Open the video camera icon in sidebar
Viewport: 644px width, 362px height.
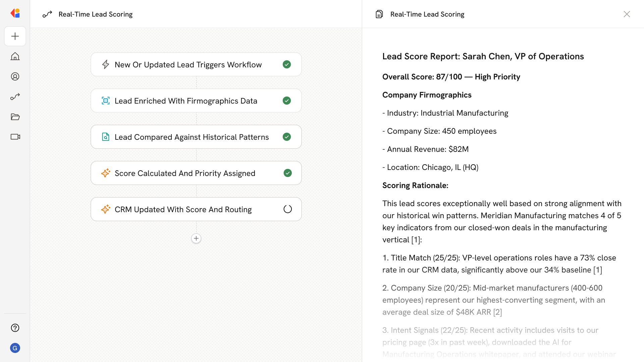[x=15, y=137]
